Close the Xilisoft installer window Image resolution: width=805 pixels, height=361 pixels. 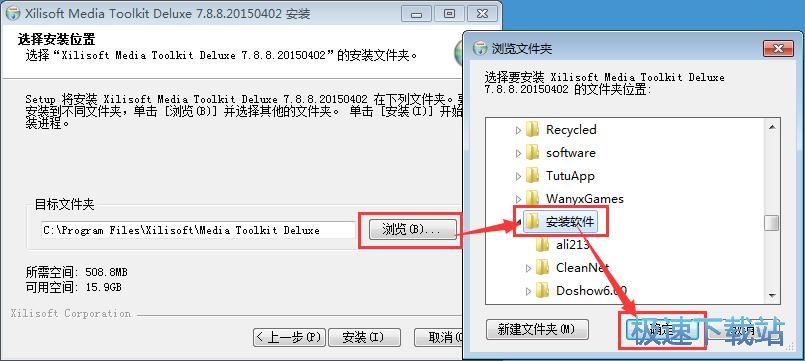point(483,13)
